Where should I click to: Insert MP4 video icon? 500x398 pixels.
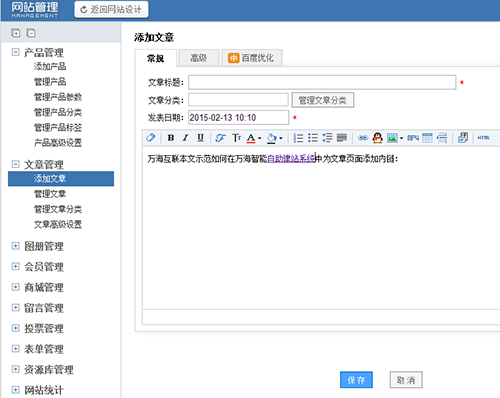413,138
